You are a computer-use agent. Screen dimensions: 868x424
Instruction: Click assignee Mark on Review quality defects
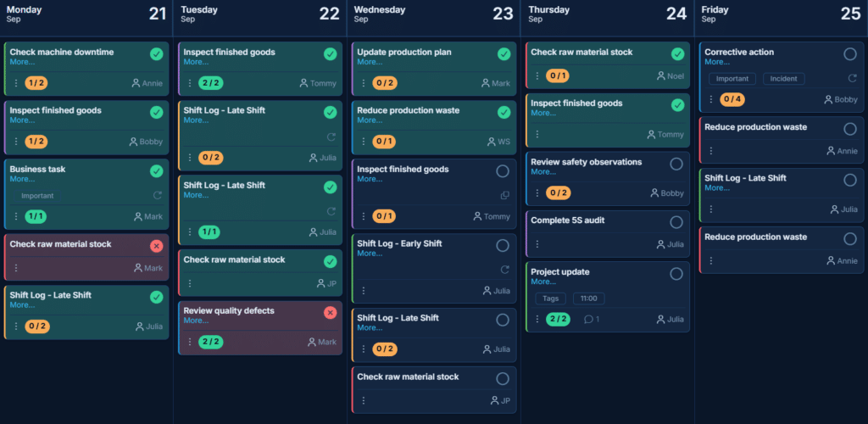(321, 342)
